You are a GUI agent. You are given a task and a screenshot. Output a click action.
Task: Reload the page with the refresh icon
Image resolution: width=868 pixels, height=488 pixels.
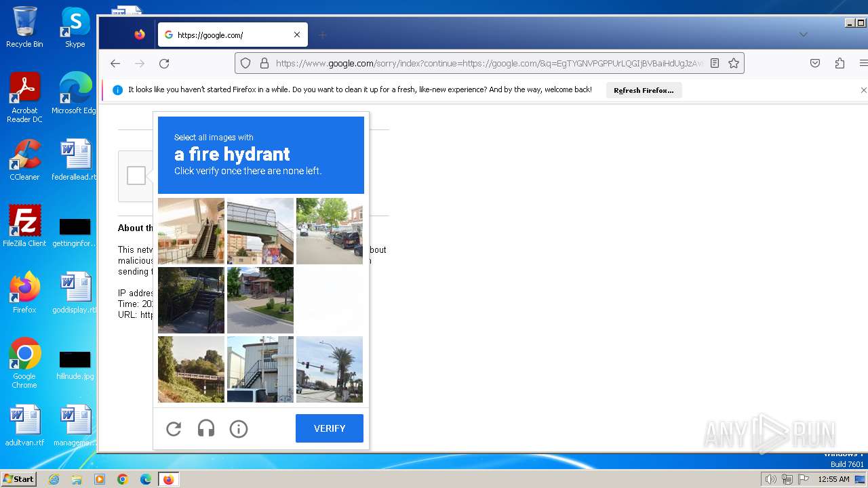pyautogui.click(x=164, y=63)
